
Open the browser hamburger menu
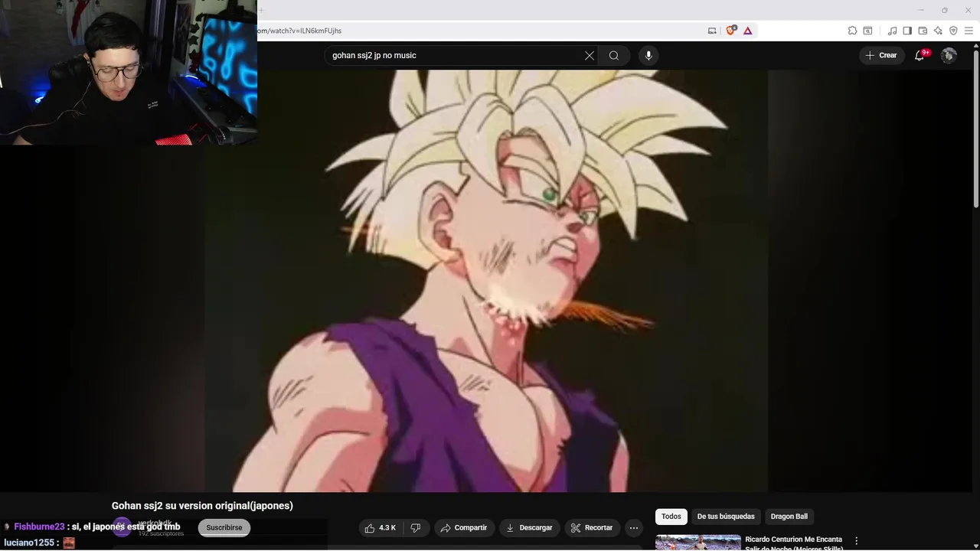(969, 31)
